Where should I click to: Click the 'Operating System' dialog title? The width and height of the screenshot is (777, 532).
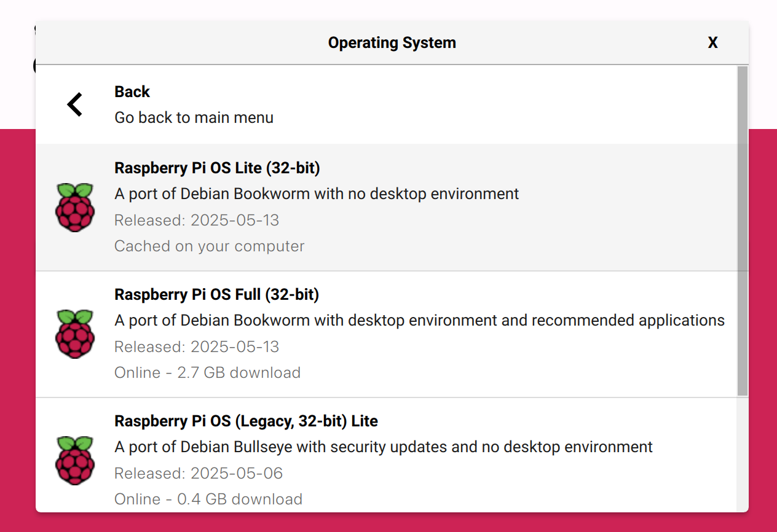pos(392,42)
